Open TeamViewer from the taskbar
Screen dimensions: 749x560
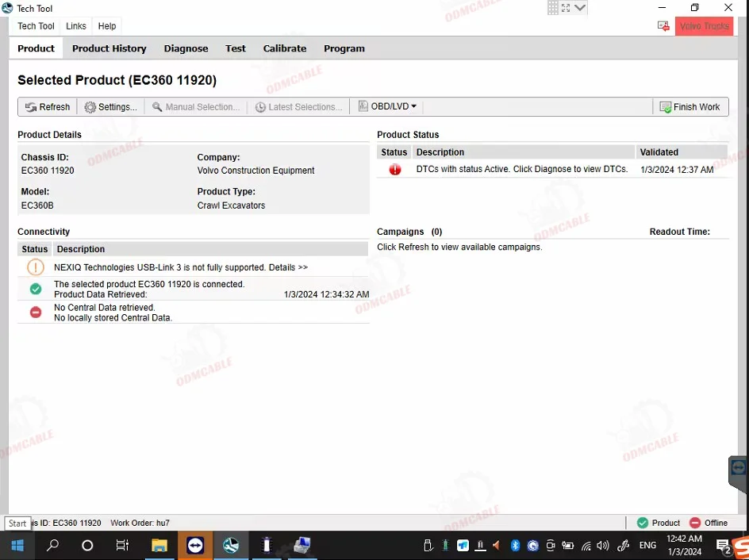click(x=195, y=545)
